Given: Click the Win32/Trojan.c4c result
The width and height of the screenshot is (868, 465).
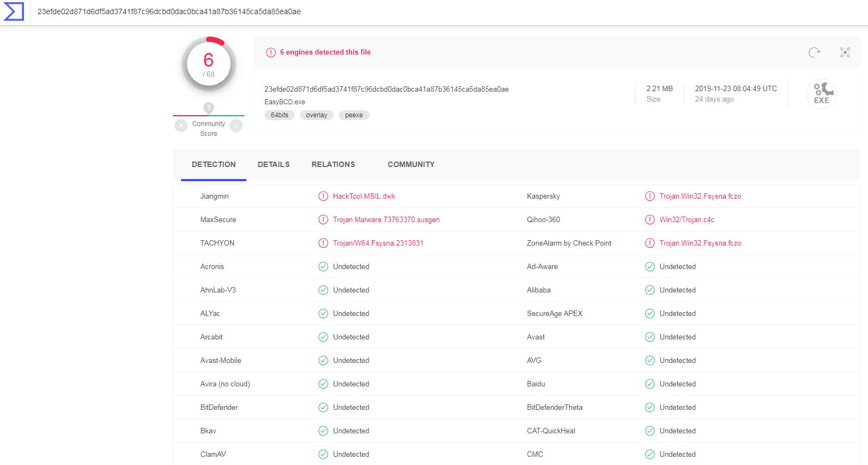Looking at the screenshot, I should [687, 219].
